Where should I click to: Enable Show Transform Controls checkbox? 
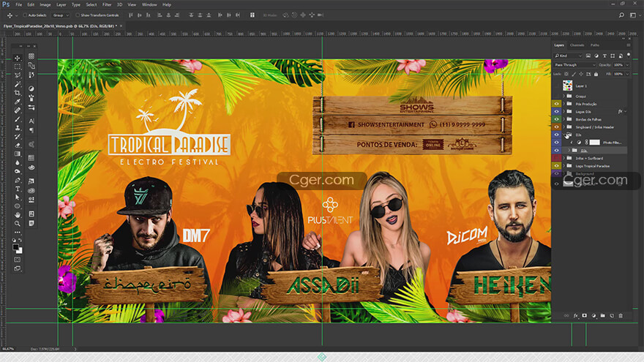(78, 15)
